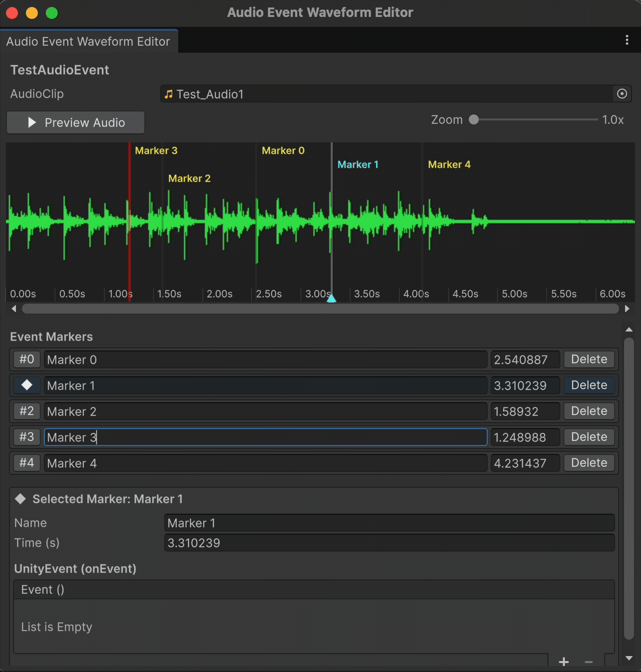Select the Audio Event Waveform Editor tab
This screenshot has height=672, width=641.
pos(89,41)
